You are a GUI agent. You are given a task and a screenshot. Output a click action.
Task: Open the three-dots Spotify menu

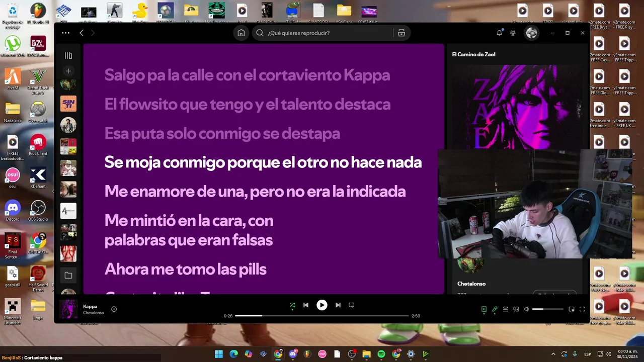click(x=66, y=33)
